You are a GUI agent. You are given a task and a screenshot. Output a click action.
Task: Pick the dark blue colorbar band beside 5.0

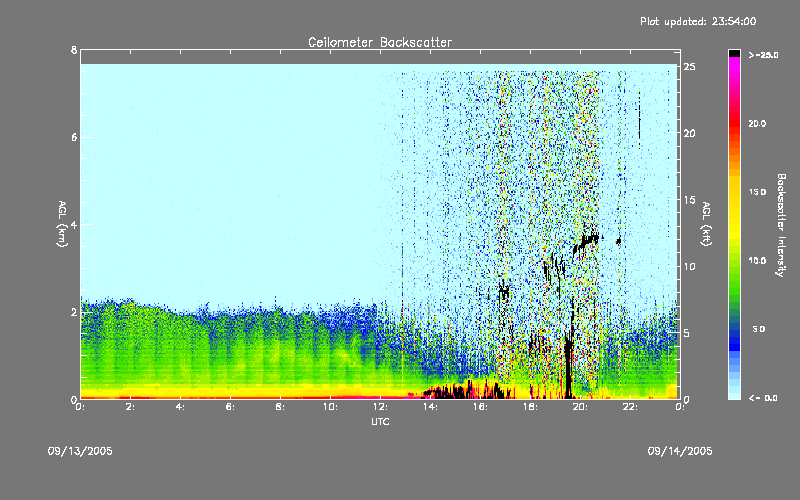pos(734,334)
